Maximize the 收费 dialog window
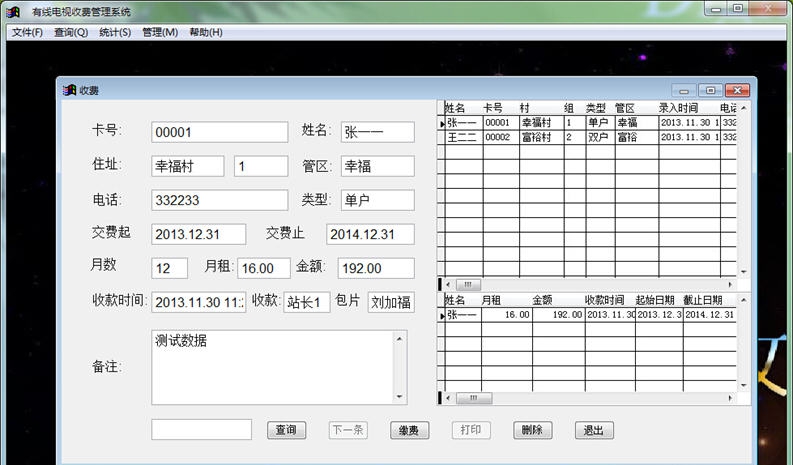Screen dimensions: 793x465 (x=711, y=91)
